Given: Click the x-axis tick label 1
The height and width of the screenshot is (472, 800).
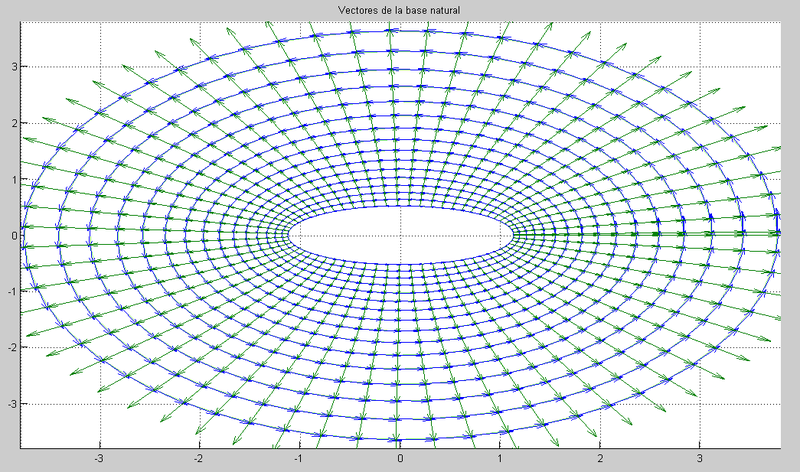Looking at the screenshot, I should tap(500, 458).
